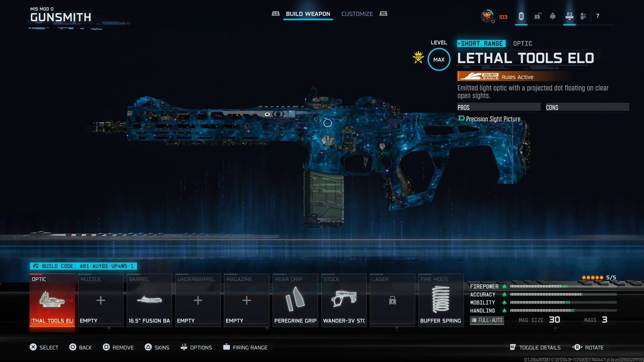Image resolution: width=644 pixels, height=362 pixels.
Task: Click the locked Laser slot padlock
Action: [392, 301]
